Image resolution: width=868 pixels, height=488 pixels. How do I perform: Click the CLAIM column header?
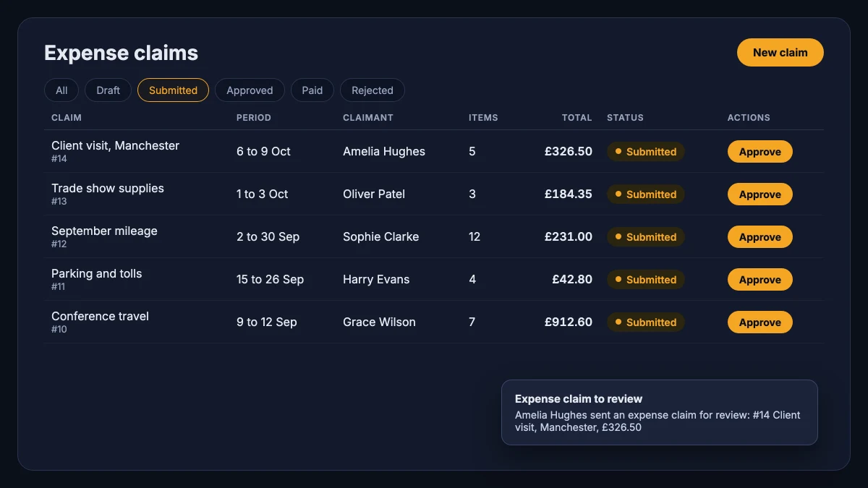pyautogui.click(x=67, y=117)
